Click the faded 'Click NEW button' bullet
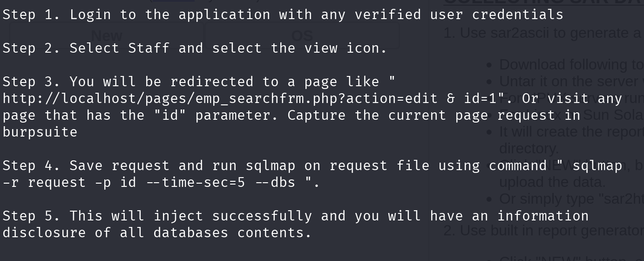Screen dimensions: 644x261 click(x=563, y=258)
